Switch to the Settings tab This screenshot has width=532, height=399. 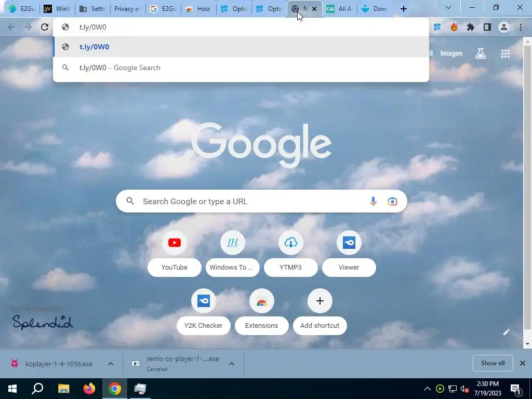tap(92, 9)
